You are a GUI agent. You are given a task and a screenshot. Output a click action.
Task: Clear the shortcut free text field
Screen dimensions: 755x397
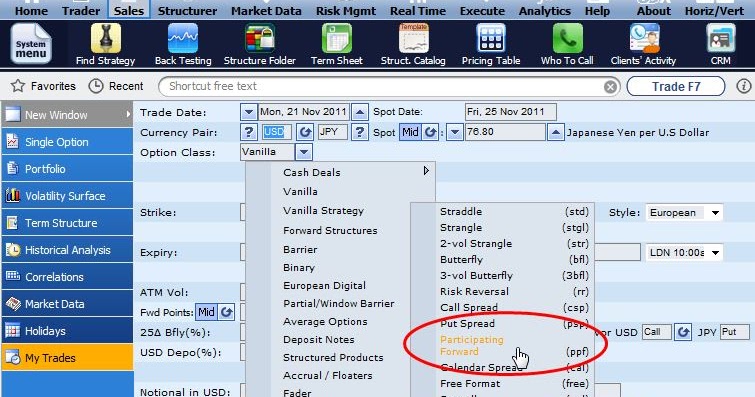pyautogui.click(x=610, y=87)
